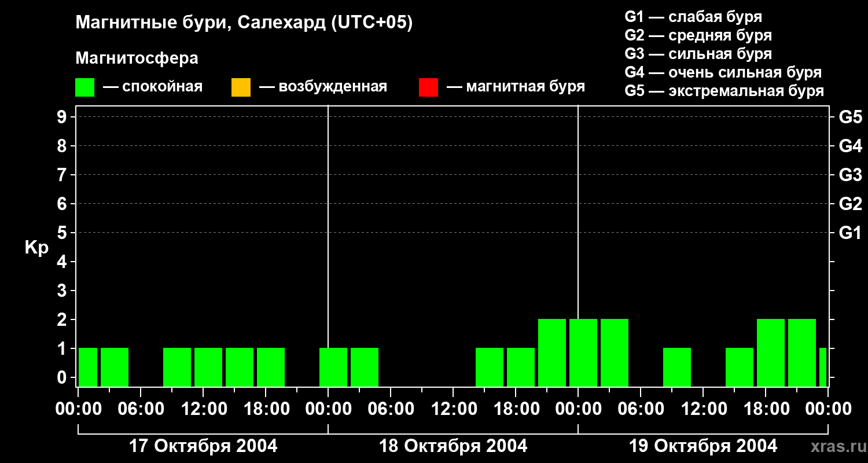Click the first '06:00' time label under 17 October
This screenshot has height=463, width=868.
[x=141, y=409]
